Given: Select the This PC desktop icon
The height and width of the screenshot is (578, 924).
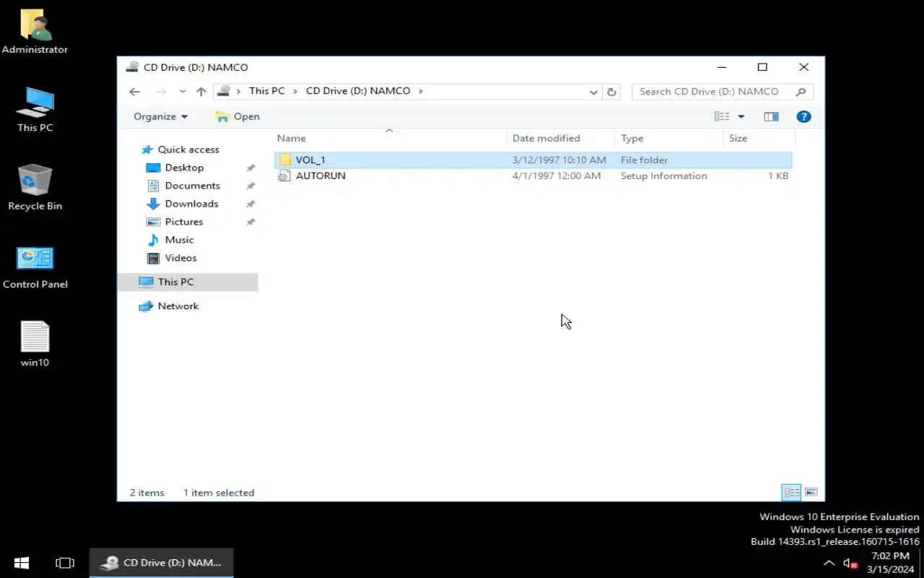Looking at the screenshot, I should pos(35,110).
